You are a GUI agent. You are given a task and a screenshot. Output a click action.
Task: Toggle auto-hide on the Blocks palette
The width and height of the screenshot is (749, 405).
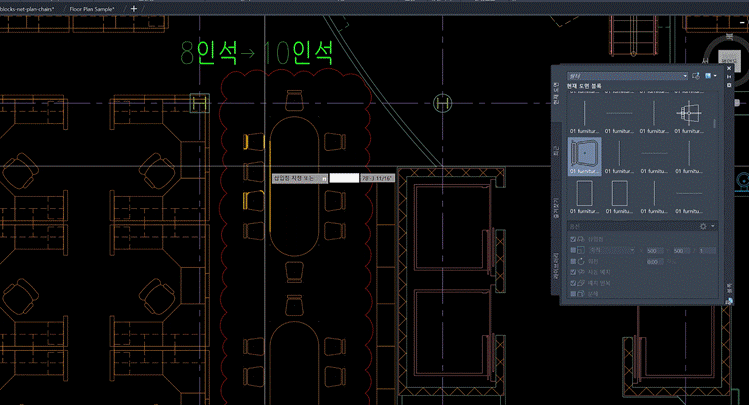coord(729,77)
